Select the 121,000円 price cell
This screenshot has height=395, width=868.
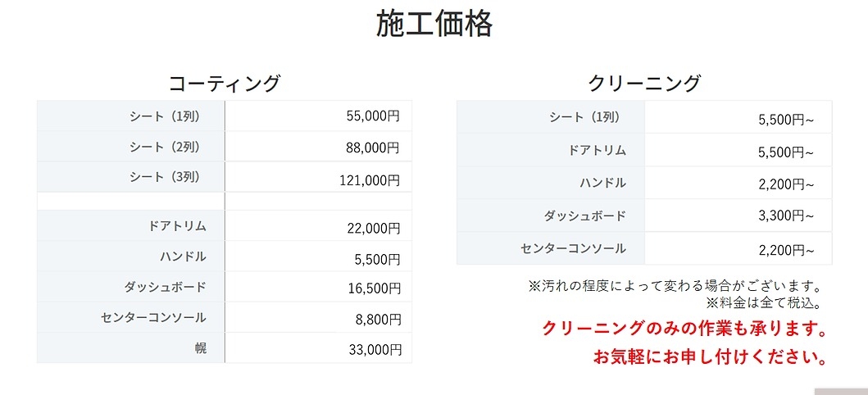pyautogui.click(x=370, y=180)
